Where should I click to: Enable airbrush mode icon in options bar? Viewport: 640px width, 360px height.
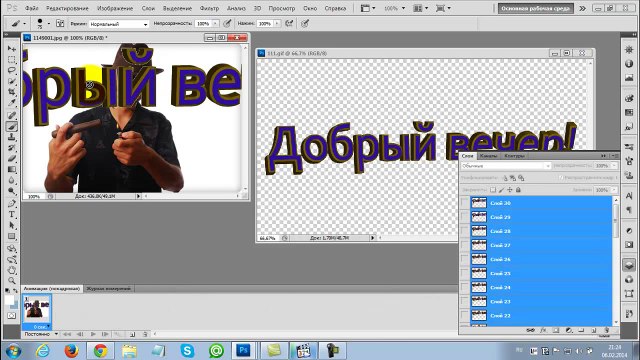click(289, 23)
